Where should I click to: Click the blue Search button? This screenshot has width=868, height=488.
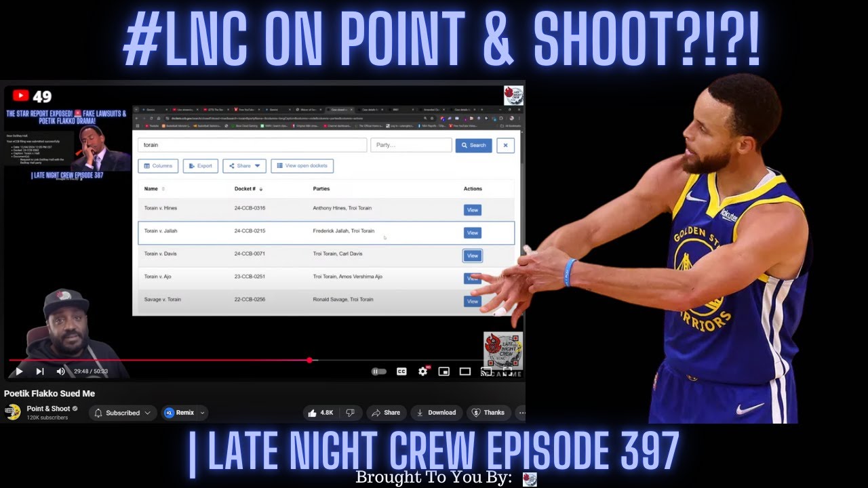pos(473,145)
